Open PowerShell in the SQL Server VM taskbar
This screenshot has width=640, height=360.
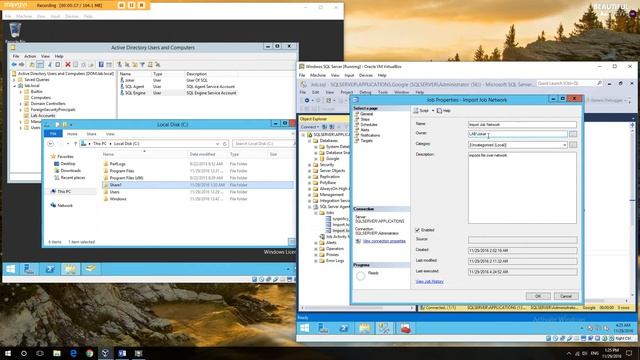[344, 328]
